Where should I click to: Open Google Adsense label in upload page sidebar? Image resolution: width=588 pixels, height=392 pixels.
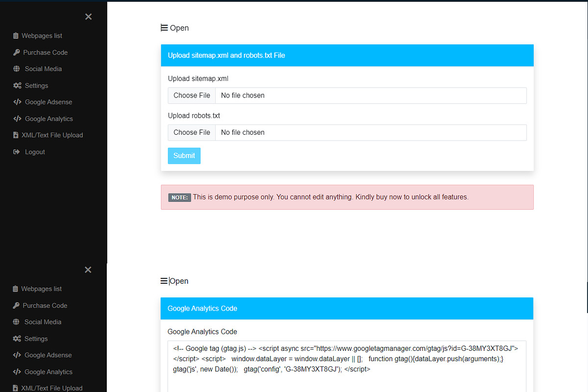point(49,102)
